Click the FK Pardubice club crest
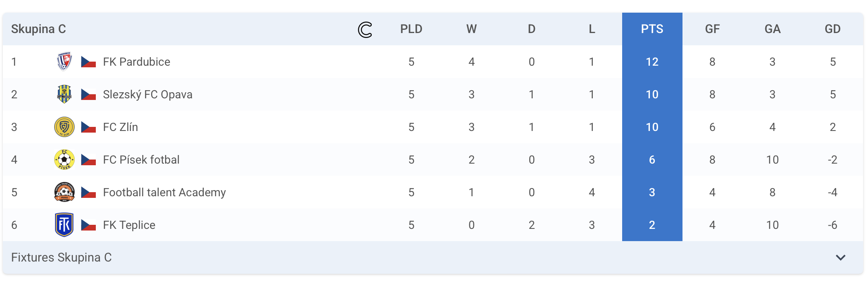The image size is (868, 286). [64, 62]
